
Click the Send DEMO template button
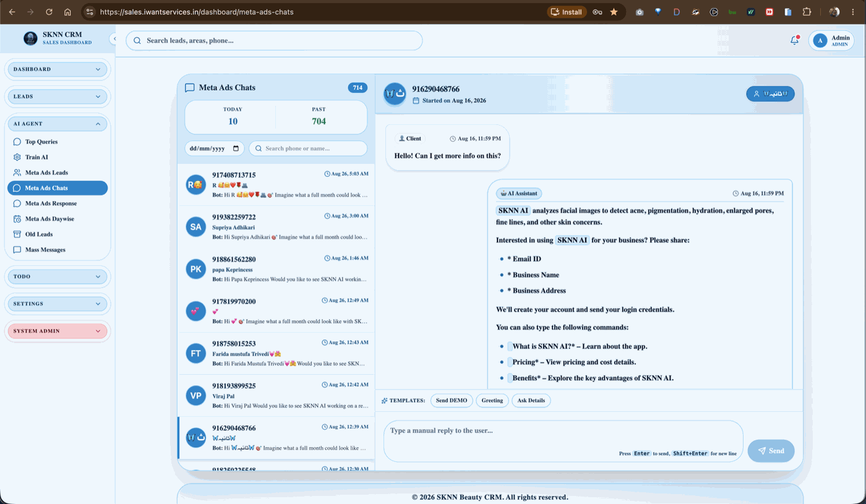[x=452, y=400]
